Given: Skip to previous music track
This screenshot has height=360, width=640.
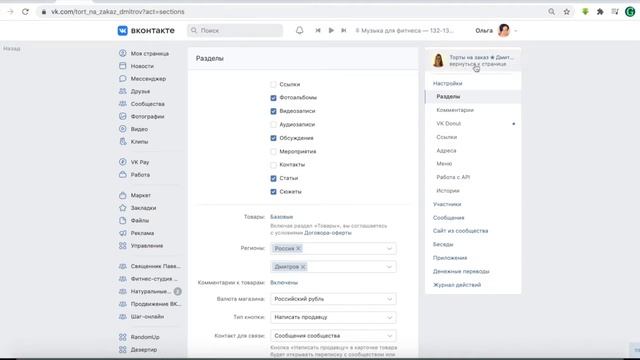Looking at the screenshot, I should tap(318, 31).
